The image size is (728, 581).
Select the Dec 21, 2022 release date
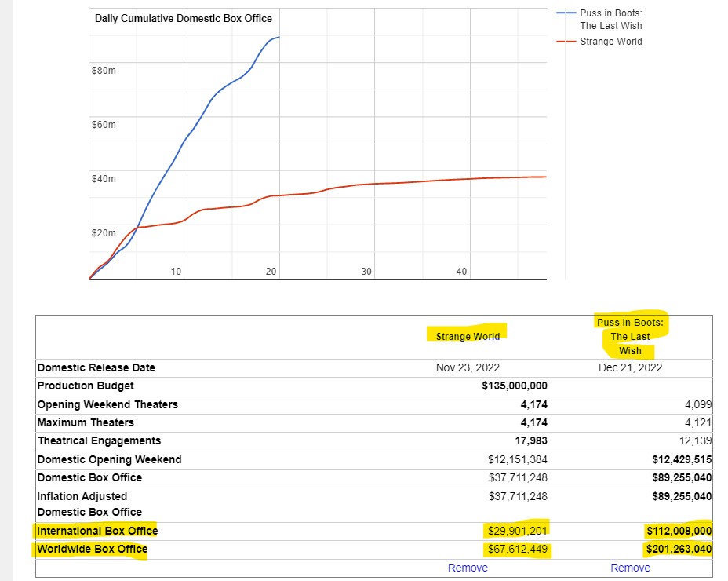630,367
